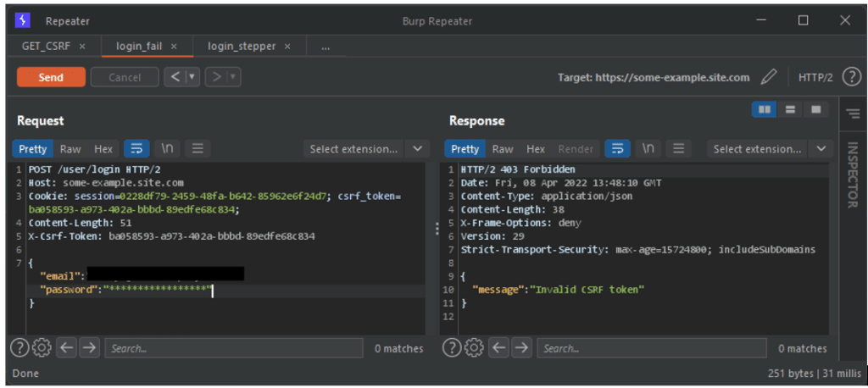The width and height of the screenshot is (868, 388).
Task: Switch request view to Raw
Action: coord(70,149)
